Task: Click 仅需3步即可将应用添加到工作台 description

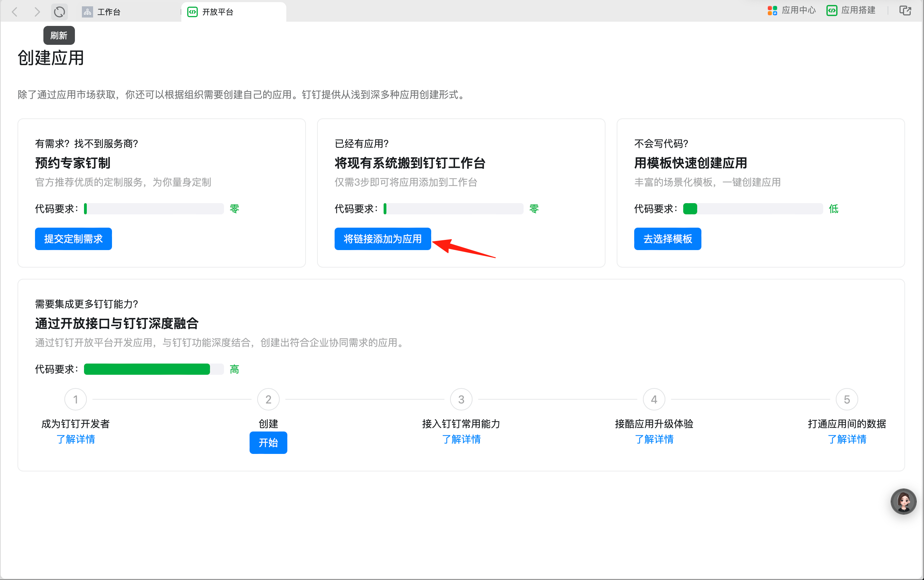Action: coord(406,182)
